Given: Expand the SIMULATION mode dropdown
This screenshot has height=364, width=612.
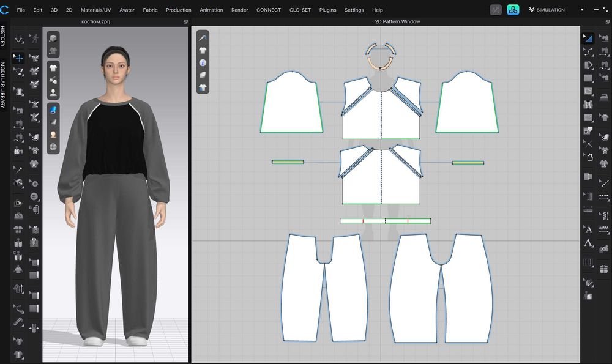Looking at the screenshot, I should pyautogui.click(x=547, y=10).
